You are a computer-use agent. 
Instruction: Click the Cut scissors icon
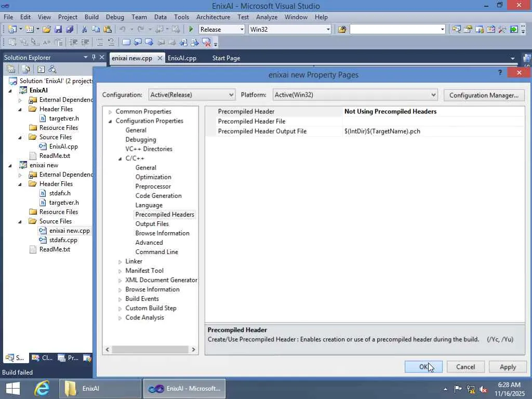[84, 30]
